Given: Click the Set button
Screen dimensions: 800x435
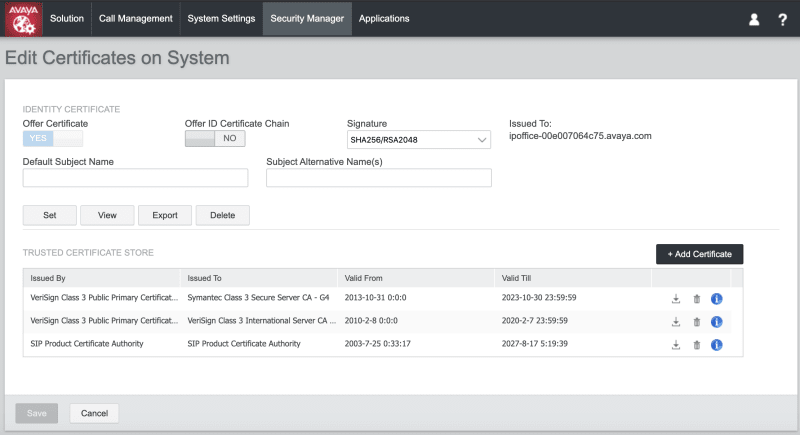Looking at the screenshot, I should (x=49, y=215).
